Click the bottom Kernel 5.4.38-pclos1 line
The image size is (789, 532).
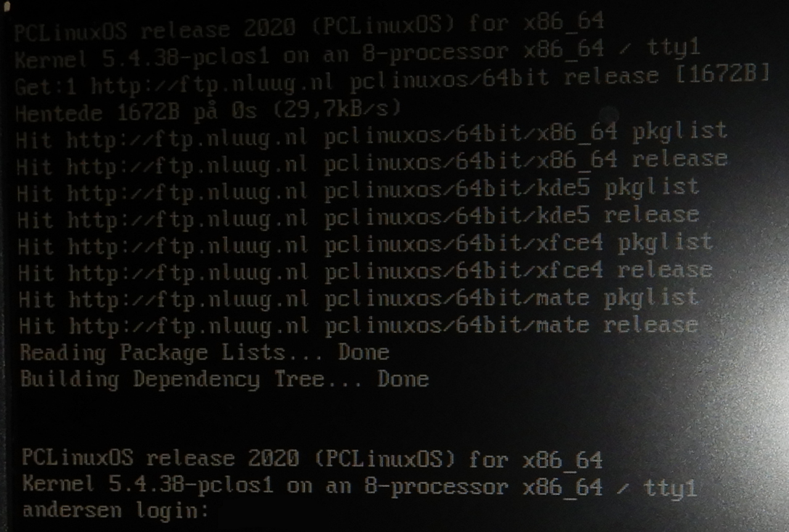point(359,486)
